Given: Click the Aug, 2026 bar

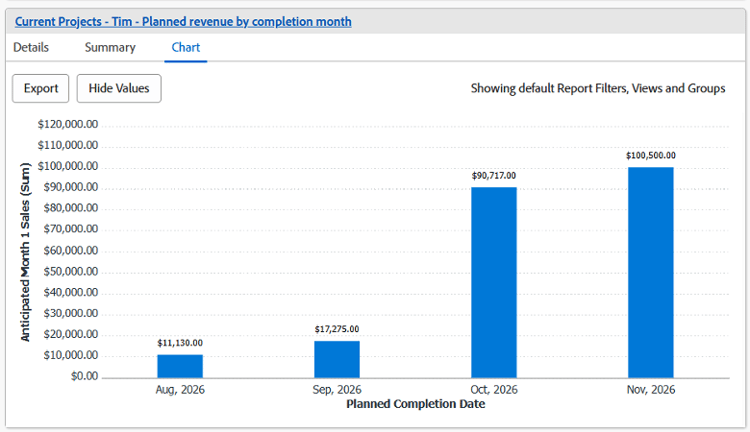Looking at the screenshot, I should point(180,366).
